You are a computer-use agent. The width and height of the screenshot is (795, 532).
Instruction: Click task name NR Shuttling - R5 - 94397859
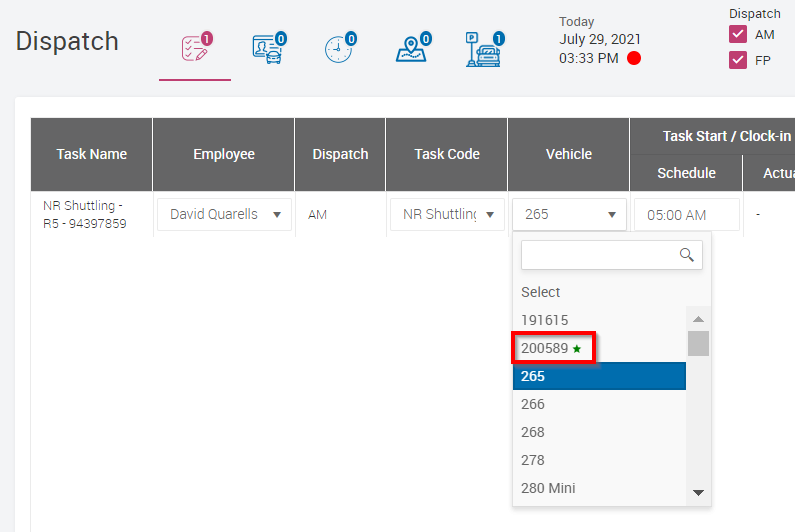[x=85, y=215]
